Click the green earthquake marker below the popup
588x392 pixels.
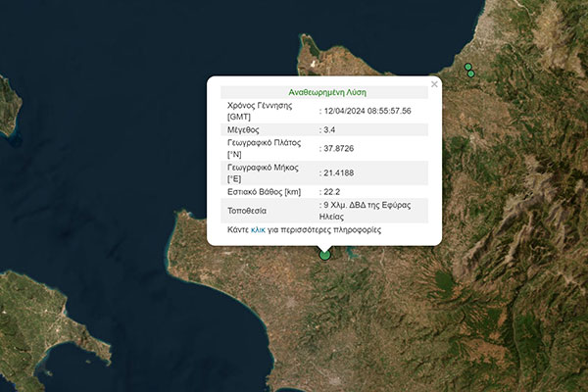pos(325,255)
